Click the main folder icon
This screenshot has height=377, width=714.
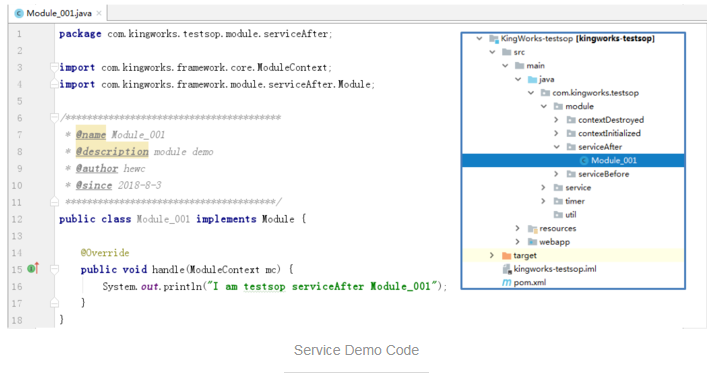pos(519,66)
